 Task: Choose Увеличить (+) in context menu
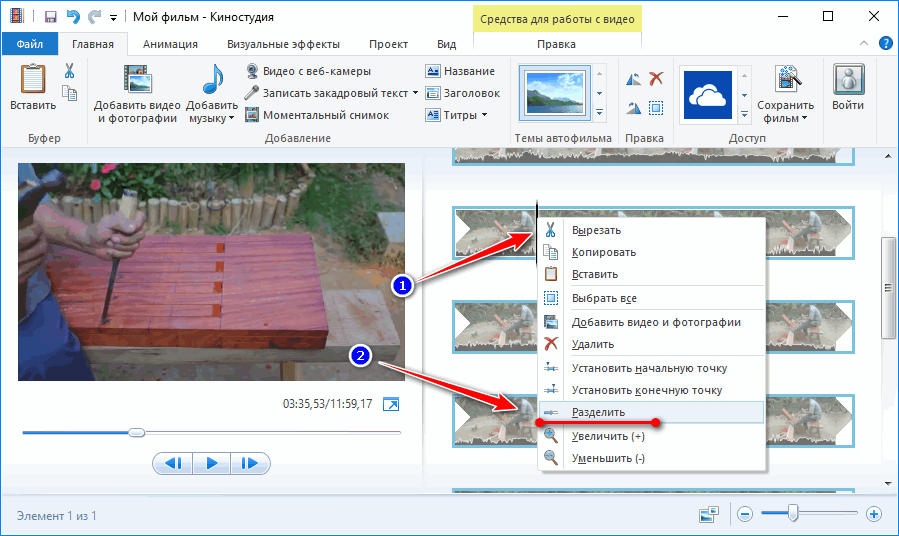coord(651,436)
